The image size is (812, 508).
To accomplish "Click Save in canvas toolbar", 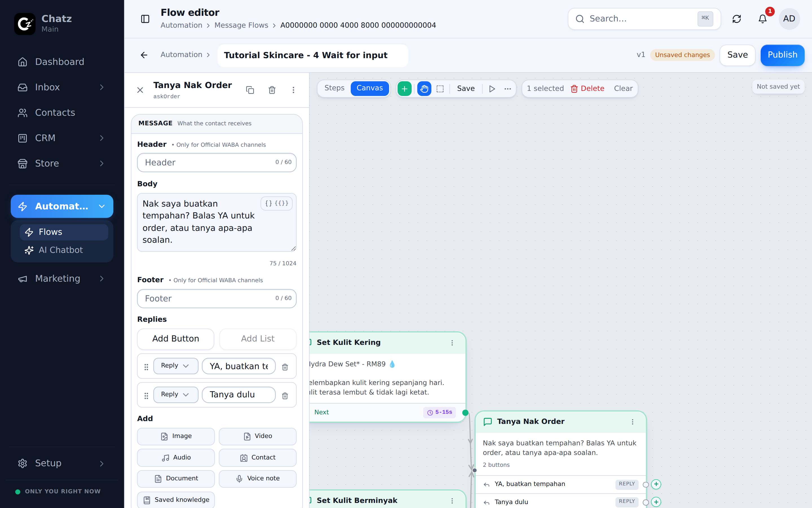I will pyautogui.click(x=466, y=89).
